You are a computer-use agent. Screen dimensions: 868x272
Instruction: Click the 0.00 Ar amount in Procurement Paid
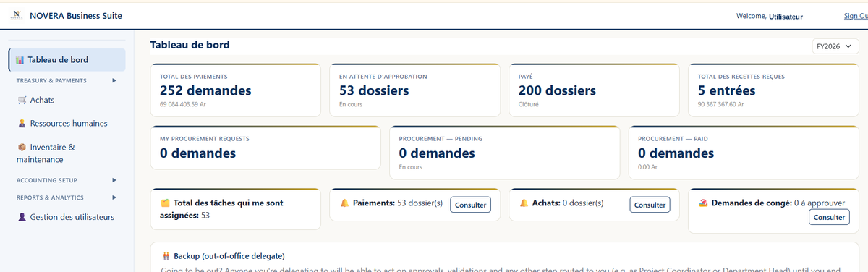(647, 167)
